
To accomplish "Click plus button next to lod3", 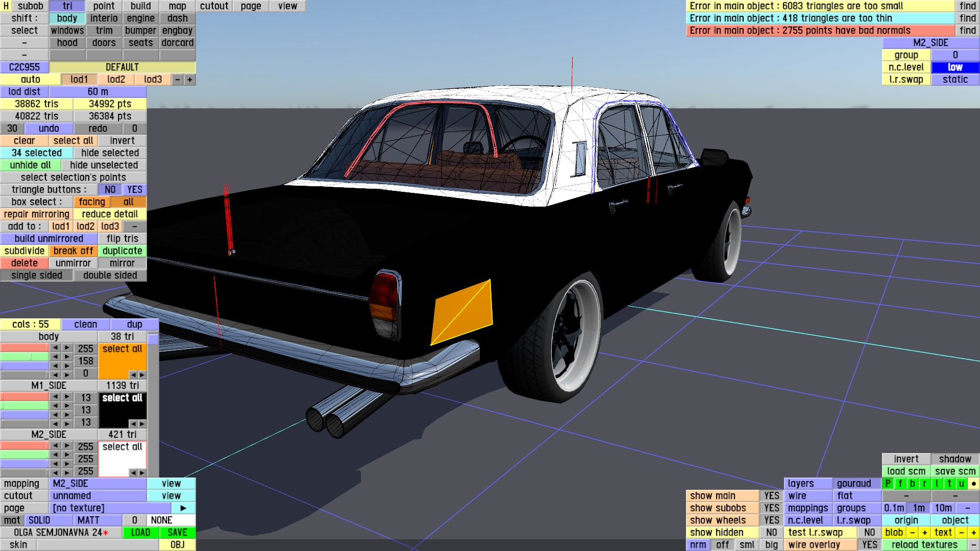I will pos(190,80).
